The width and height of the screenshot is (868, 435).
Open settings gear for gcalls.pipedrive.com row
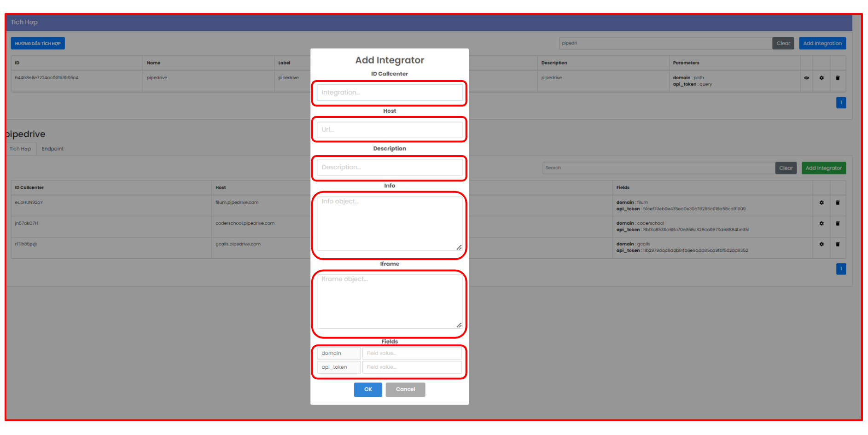(x=821, y=244)
